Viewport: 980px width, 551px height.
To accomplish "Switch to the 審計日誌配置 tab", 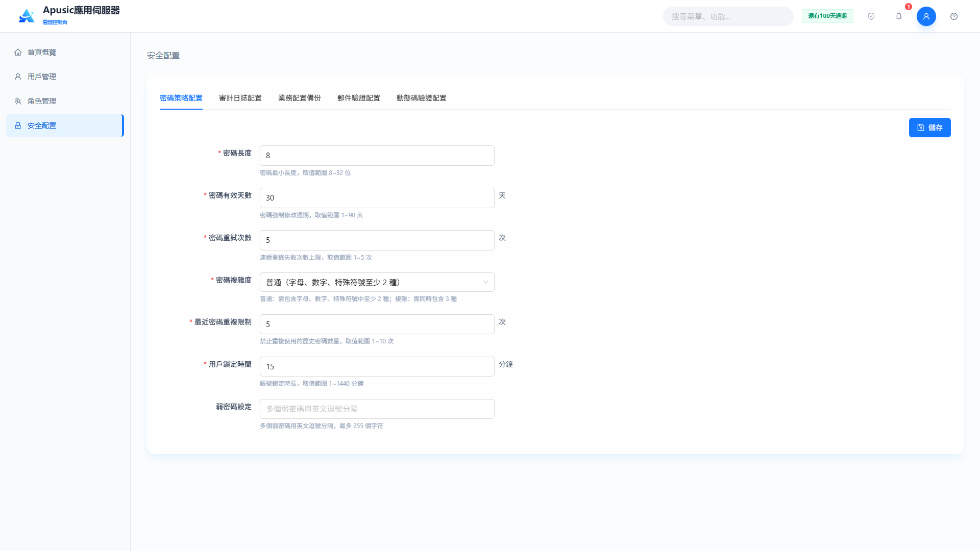I will click(240, 98).
